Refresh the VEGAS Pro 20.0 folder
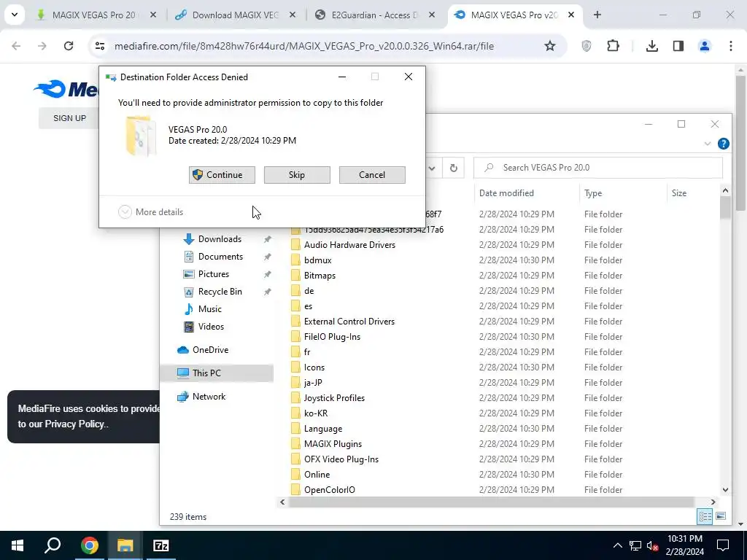747x560 pixels. 454,168
